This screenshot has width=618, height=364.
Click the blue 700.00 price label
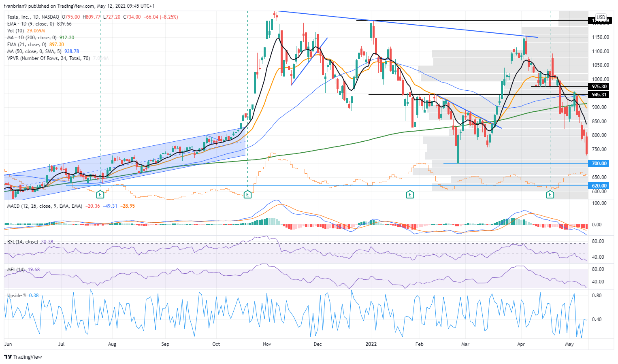(x=599, y=164)
